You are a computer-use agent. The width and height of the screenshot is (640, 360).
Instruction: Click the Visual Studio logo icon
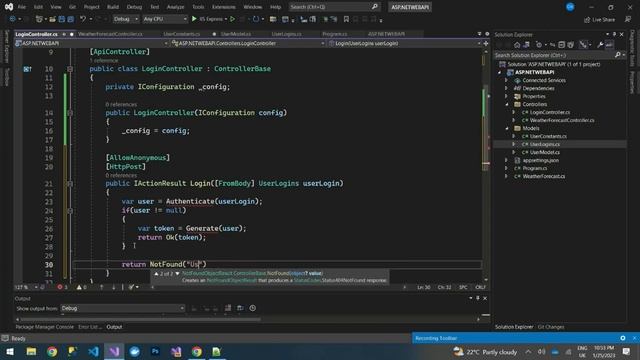click(9, 7)
